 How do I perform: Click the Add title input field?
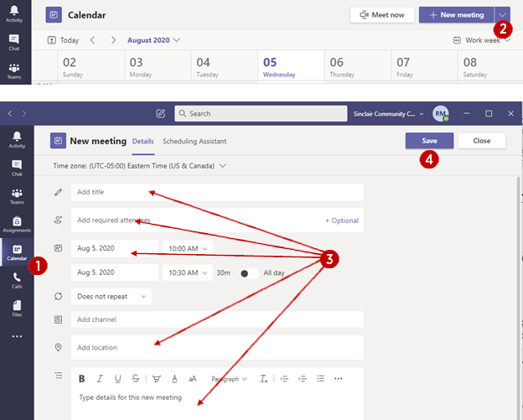(x=217, y=192)
